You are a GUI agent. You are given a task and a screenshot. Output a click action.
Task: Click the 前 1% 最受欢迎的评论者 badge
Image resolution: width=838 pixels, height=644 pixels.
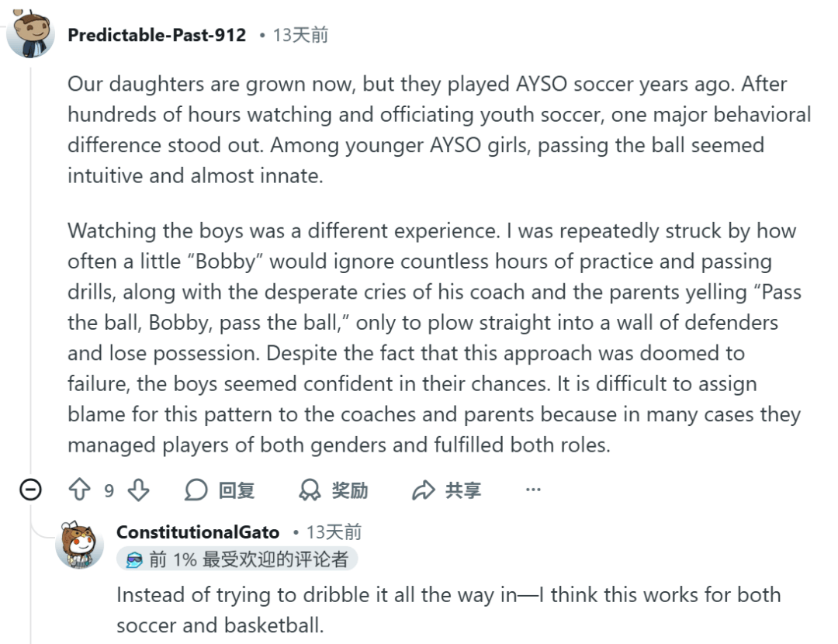click(x=237, y=559)
